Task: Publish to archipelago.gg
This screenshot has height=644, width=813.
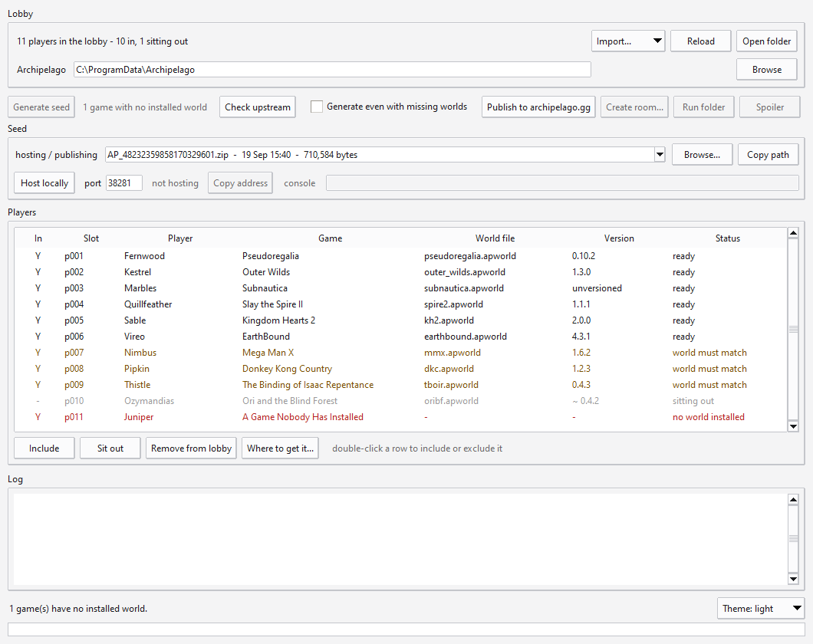Action: 538,107
